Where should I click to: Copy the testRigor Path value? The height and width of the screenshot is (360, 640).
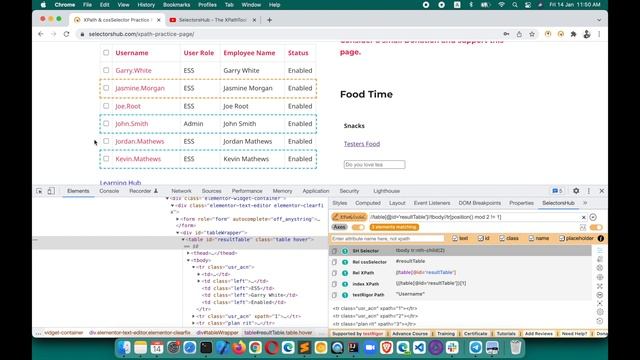pyautogui.click(x=334, y=295)
